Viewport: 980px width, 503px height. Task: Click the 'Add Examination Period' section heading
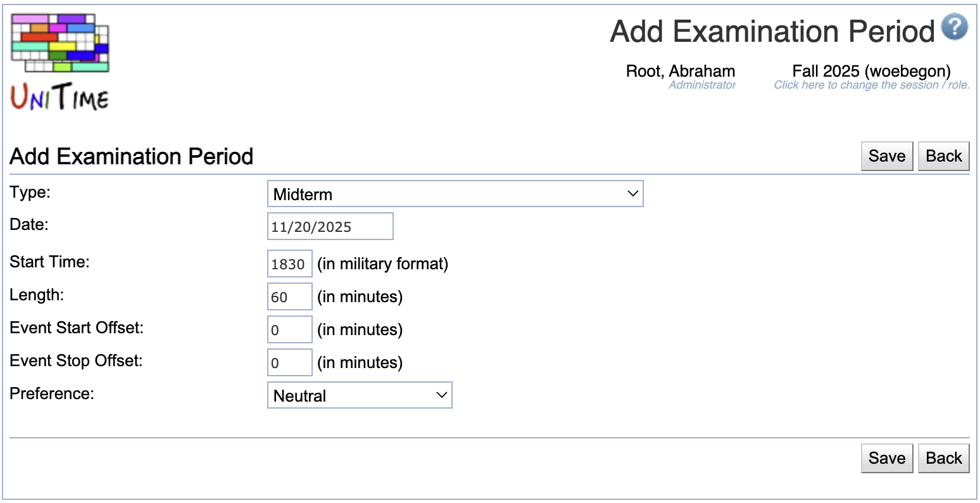[132, 156]
